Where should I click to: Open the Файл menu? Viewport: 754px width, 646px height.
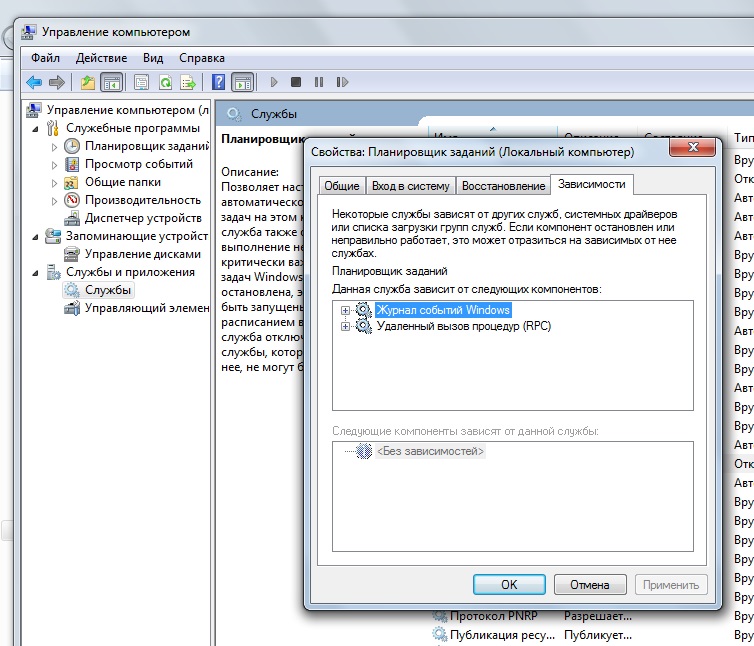(45, 58)
